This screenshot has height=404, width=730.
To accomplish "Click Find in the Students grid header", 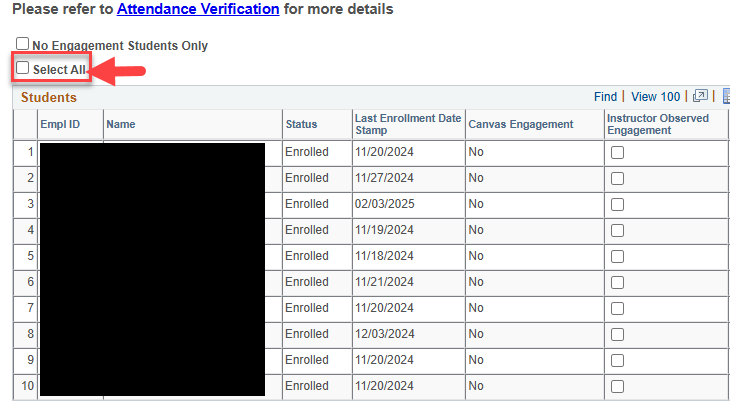I will pos(605,97).
